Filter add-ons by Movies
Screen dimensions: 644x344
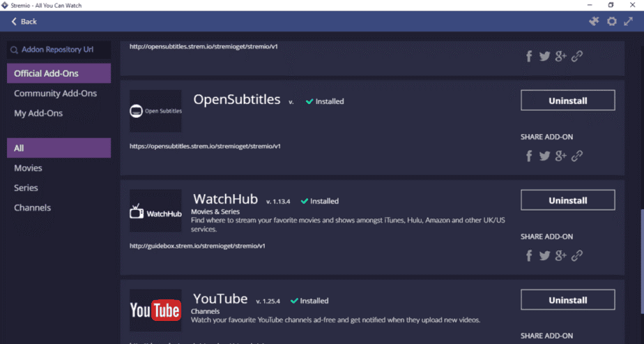[x=59, y=167]
